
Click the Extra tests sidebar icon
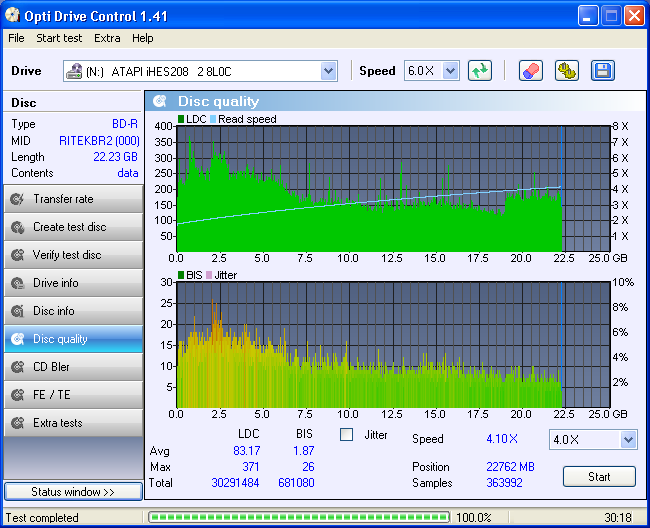(17, 423)
